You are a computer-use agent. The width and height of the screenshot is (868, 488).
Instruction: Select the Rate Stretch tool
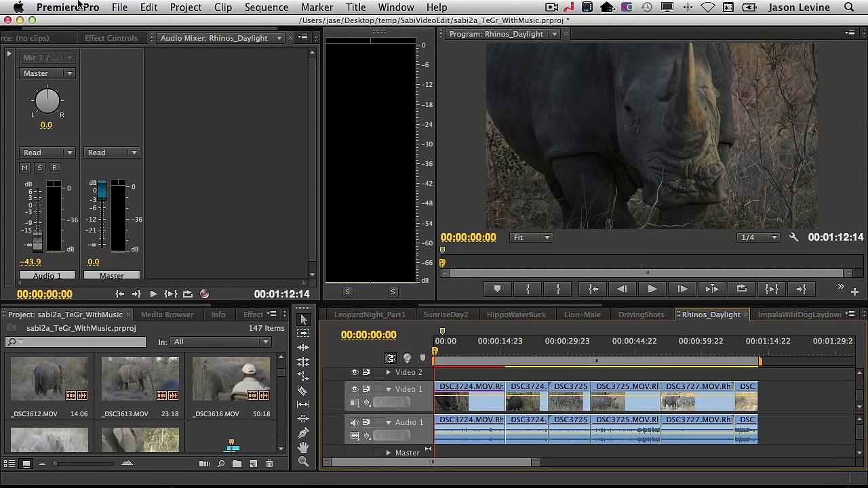pyautogui.click(x=303, y=375)
